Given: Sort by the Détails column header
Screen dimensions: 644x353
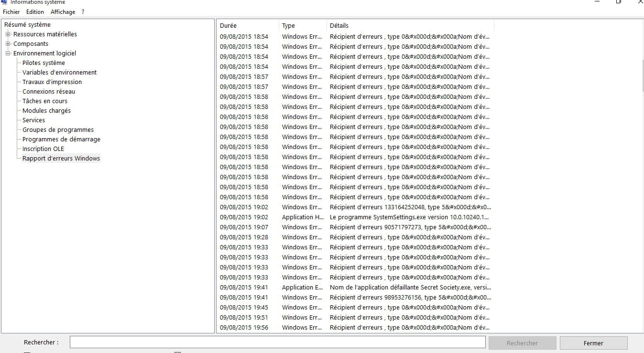Looking at the screenshot, I should click(409, 26).
